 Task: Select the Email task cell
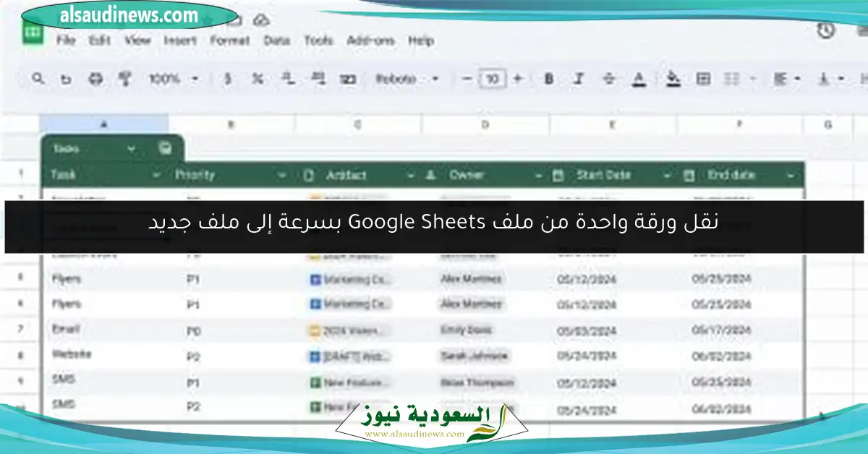pyautogui.click(x=104, y=330)
